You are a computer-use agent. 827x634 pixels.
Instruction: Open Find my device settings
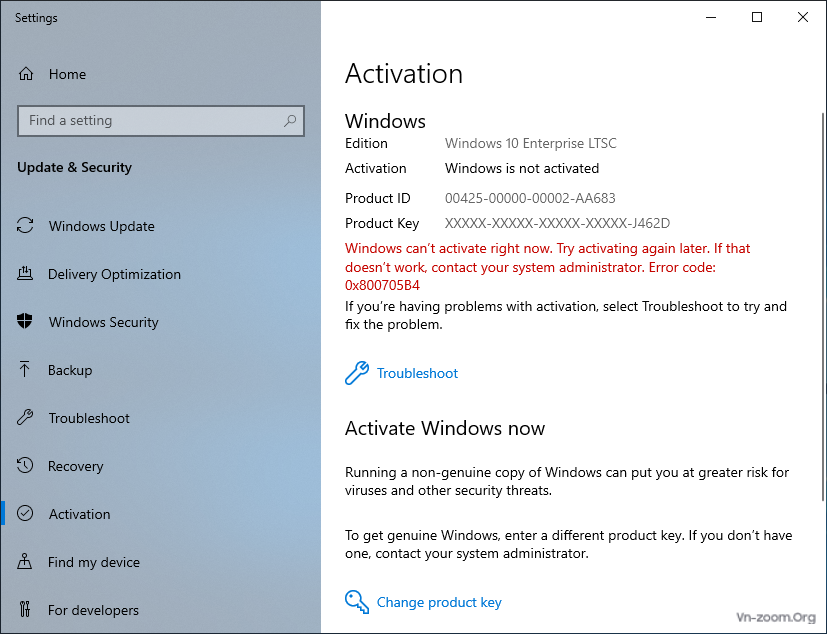pyautogui.click(x=93, y=562)
